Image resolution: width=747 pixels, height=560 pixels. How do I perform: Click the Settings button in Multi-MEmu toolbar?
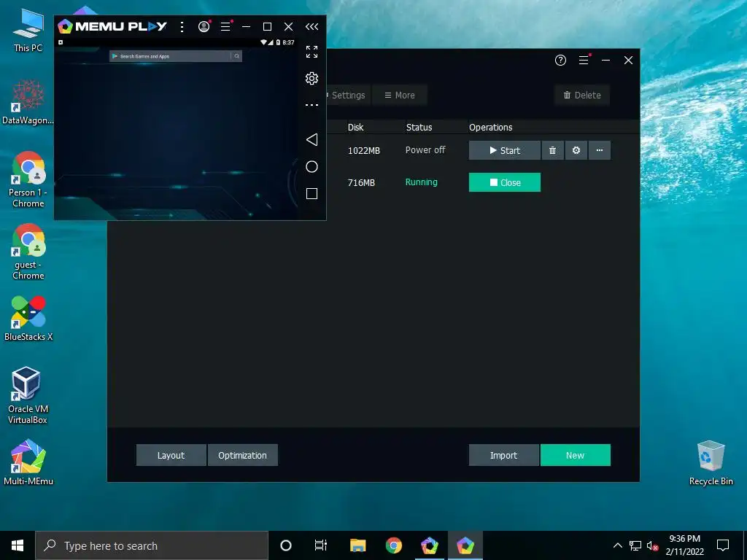[x=348, y=96]
